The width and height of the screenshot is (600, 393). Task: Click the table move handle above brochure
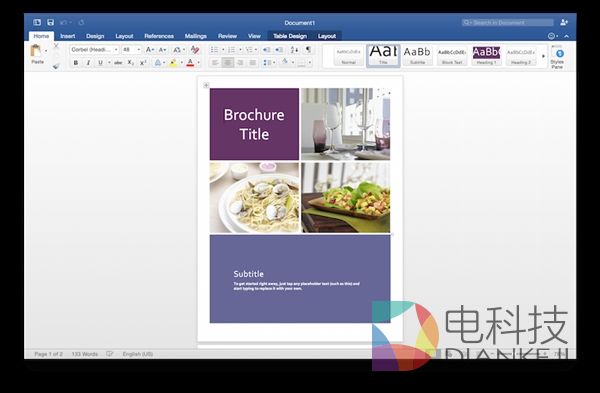click(206, 85)
